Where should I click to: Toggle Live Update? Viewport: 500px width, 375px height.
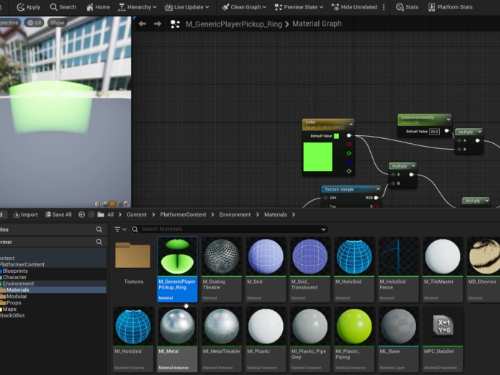pos(187,7)
